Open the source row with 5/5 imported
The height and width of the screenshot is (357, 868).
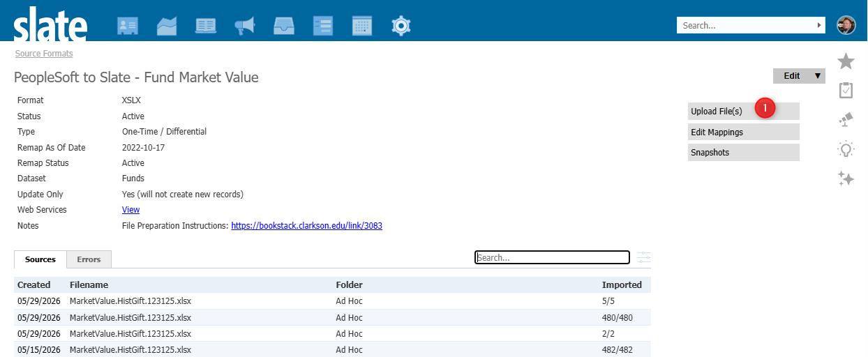pos(332,301)
